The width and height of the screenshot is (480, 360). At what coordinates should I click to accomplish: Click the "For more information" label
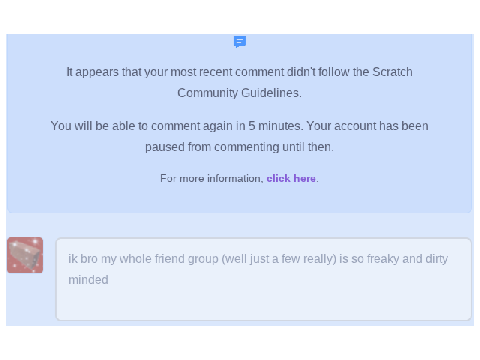click(x=211, y=178)
